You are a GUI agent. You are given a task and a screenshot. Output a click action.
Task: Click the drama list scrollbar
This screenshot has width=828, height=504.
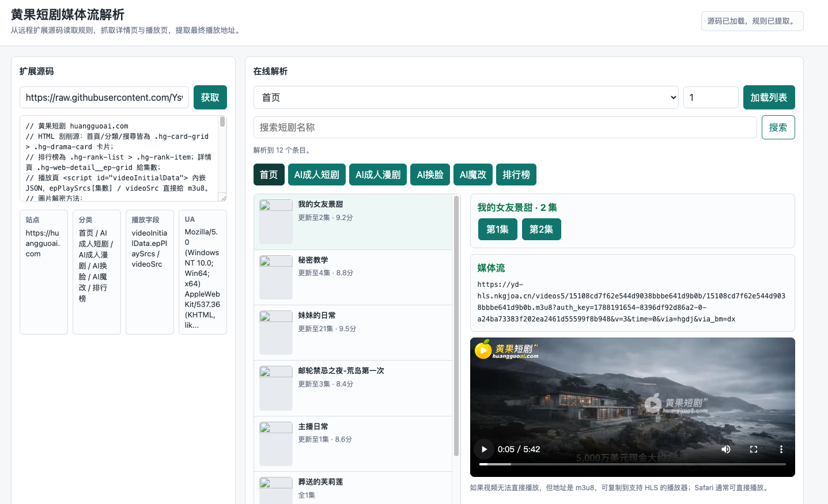tap(456, 326)
